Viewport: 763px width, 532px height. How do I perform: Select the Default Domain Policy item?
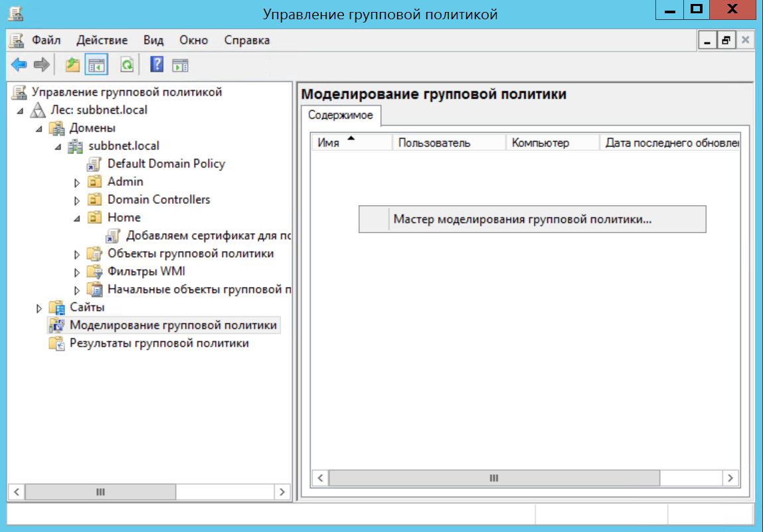166,163
